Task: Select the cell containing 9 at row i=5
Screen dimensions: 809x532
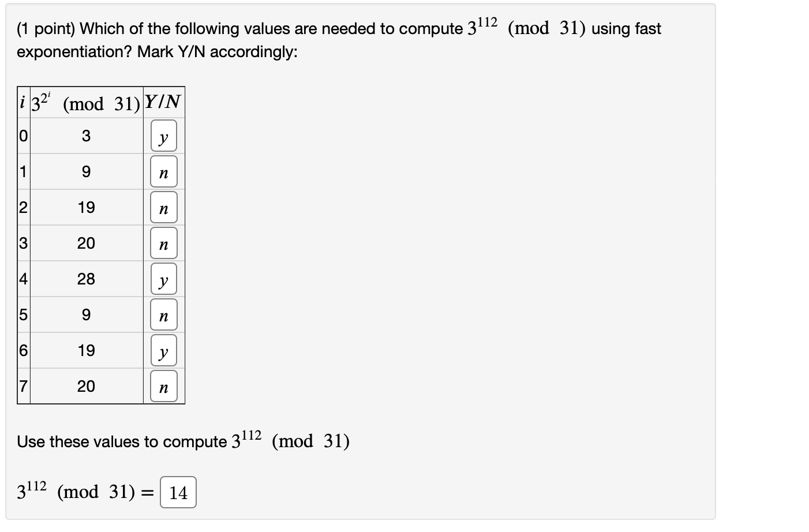Action: click(x=85, y=315)
